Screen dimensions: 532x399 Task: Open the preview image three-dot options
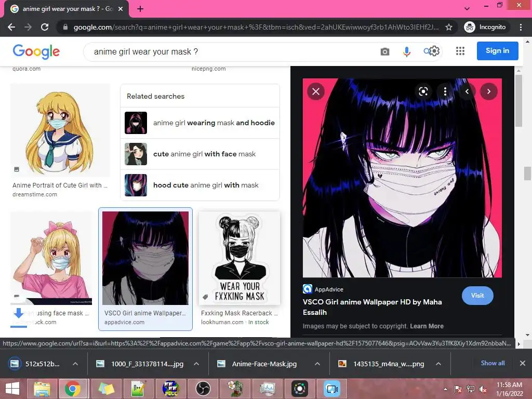[x=445, y=91]
